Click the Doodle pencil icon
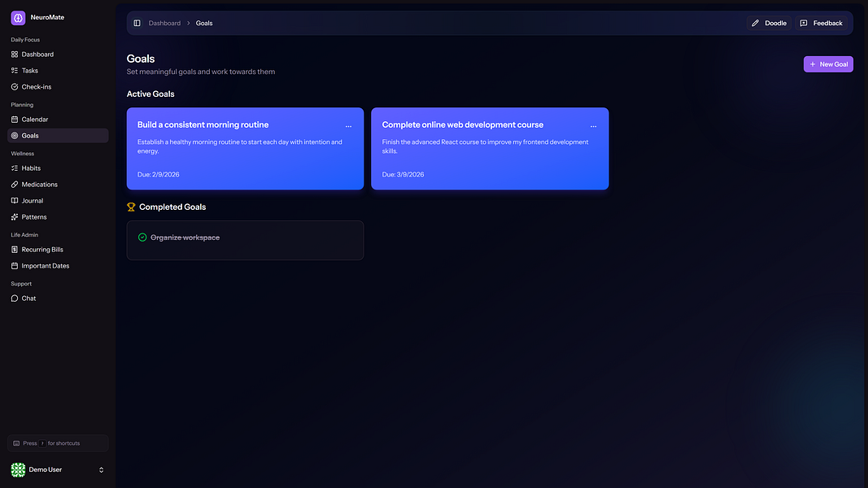This screenshot has width=868, height=488. click(x=755, y=24)
